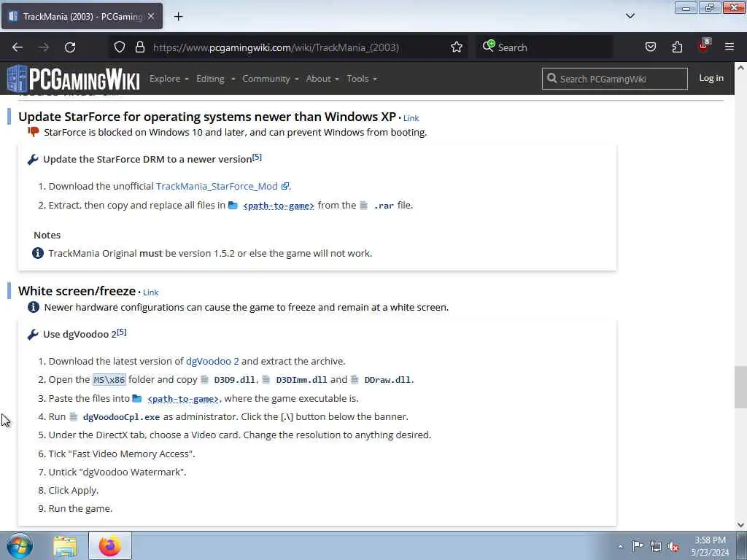
Task: Expand the Community menu
Action: [270, 79]
